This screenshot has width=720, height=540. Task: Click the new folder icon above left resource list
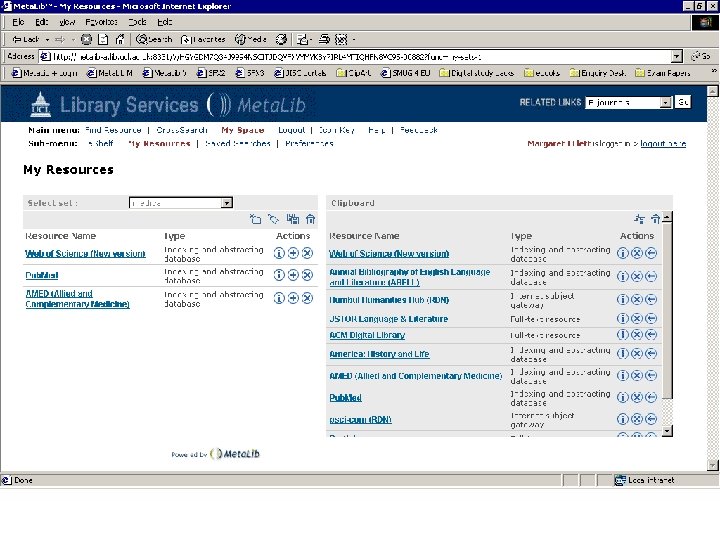coord(255,219)
